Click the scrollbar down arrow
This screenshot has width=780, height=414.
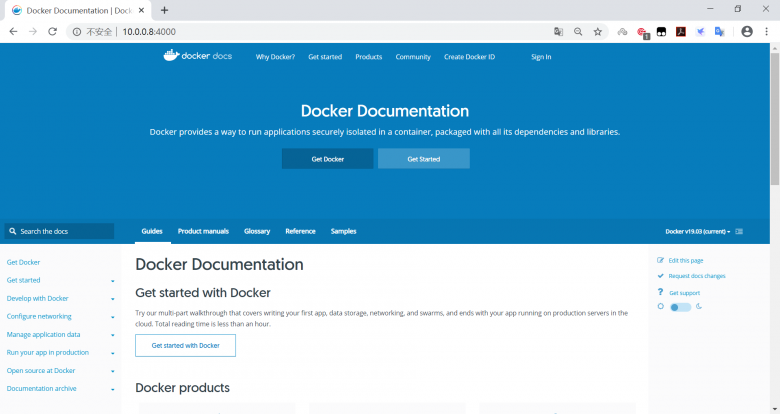tap(775, 410)
